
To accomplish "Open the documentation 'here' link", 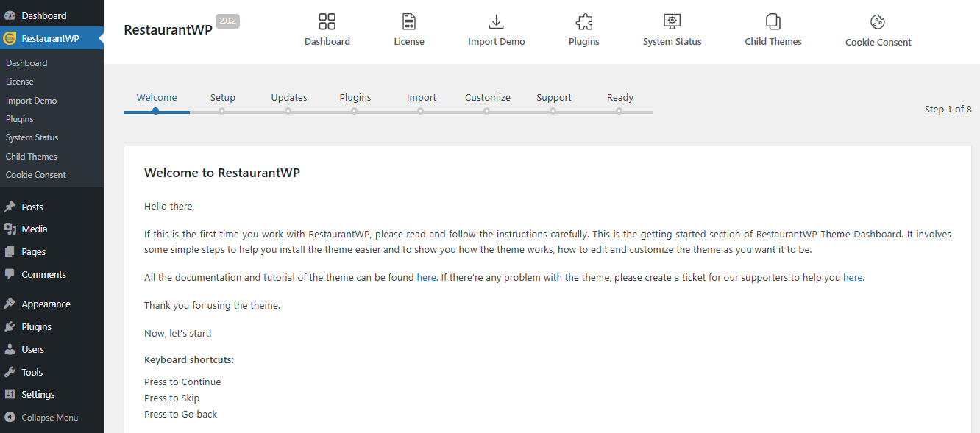I will point(426,277).
